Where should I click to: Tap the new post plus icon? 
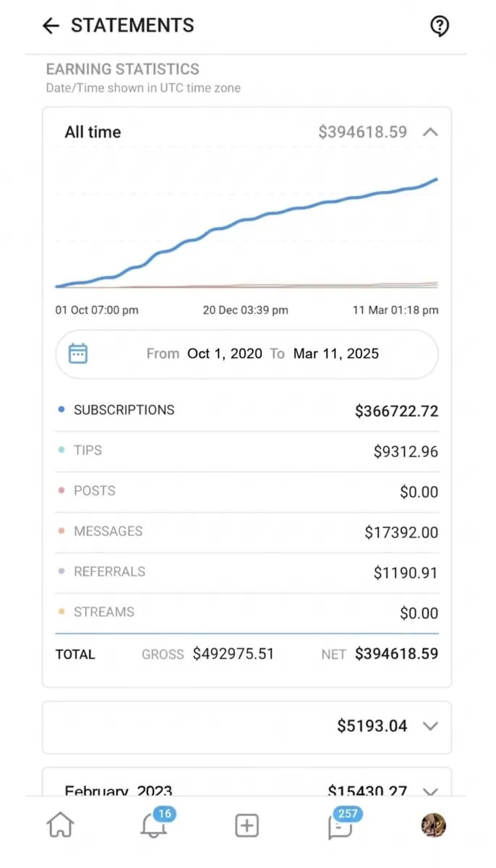point(247,825)
